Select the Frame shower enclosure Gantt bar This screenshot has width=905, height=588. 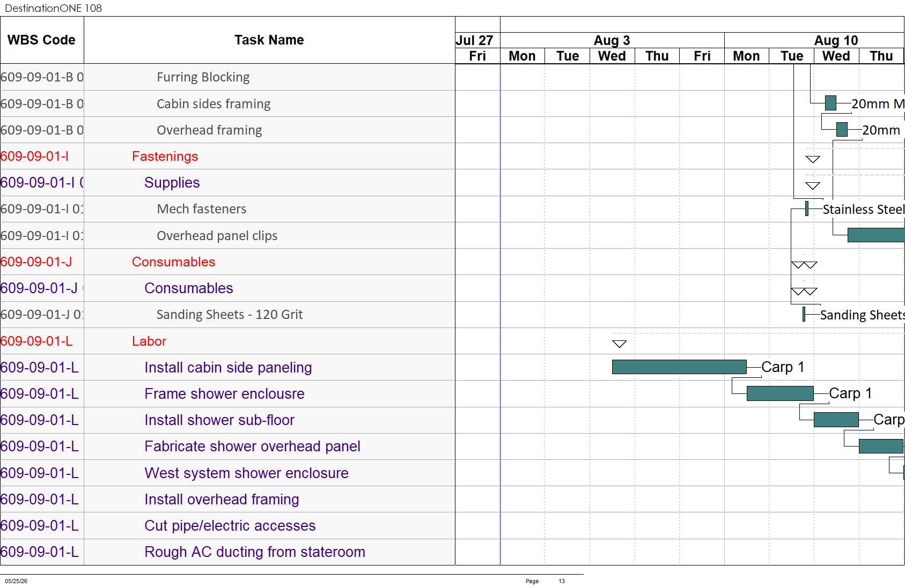[780, 393]
